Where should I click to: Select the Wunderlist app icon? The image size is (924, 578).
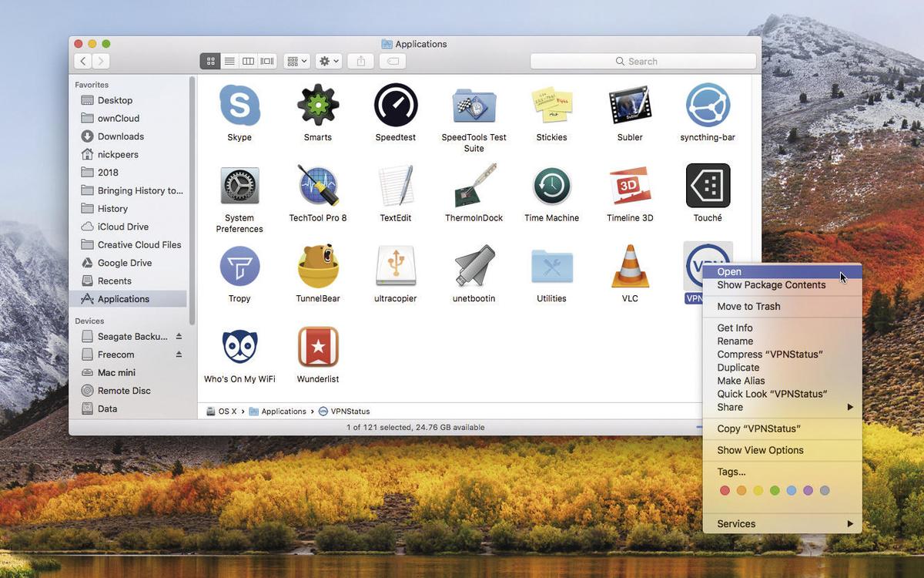click(x=318, y=347)
